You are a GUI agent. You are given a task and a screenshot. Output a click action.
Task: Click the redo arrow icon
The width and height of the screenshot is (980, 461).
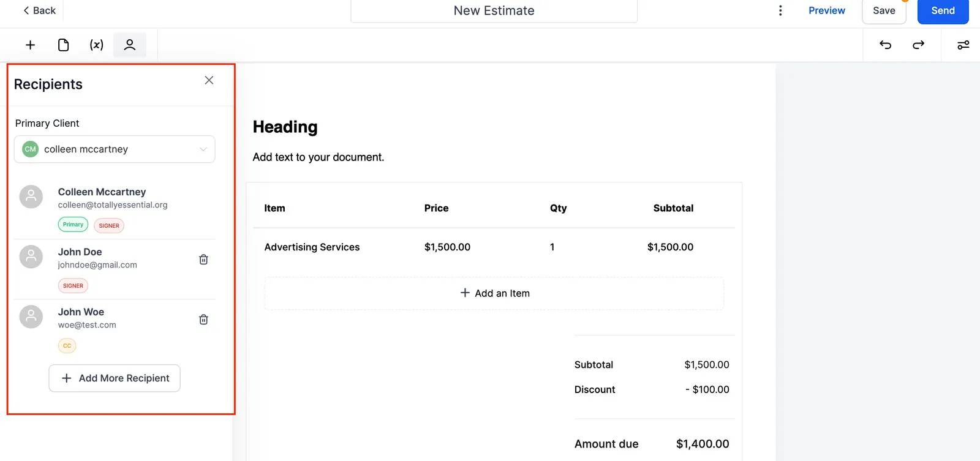918,45
